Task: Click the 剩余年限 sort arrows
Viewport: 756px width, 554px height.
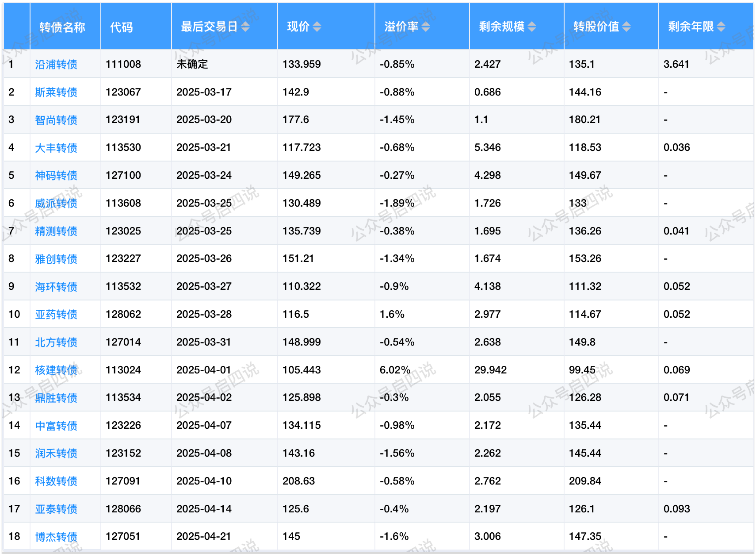Action: coord(721,27)
